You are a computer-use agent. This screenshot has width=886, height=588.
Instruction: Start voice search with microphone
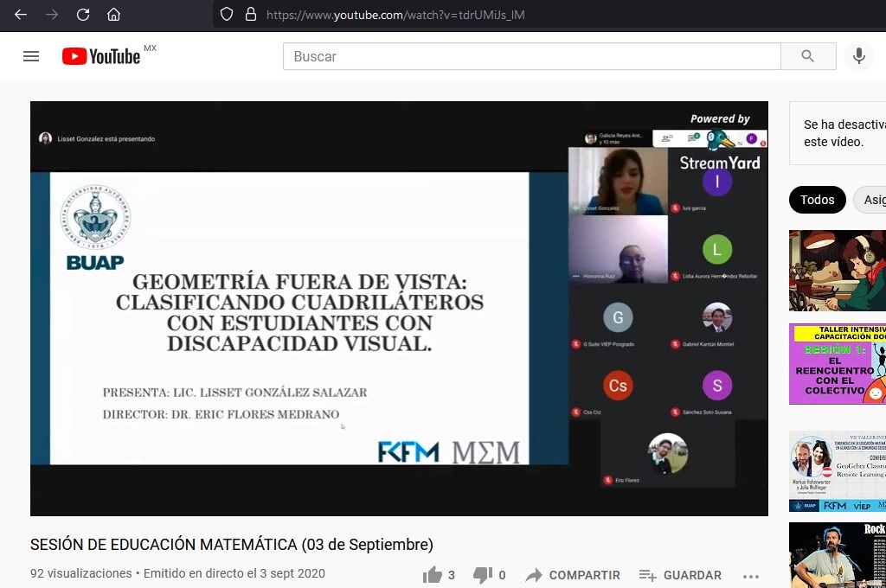click(859, 56)
